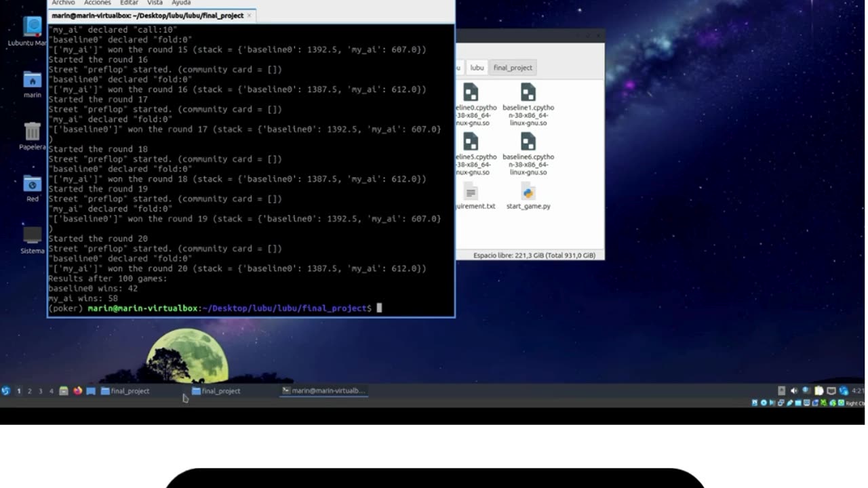Click the blue show-desktop panel icon

(91, 391)
